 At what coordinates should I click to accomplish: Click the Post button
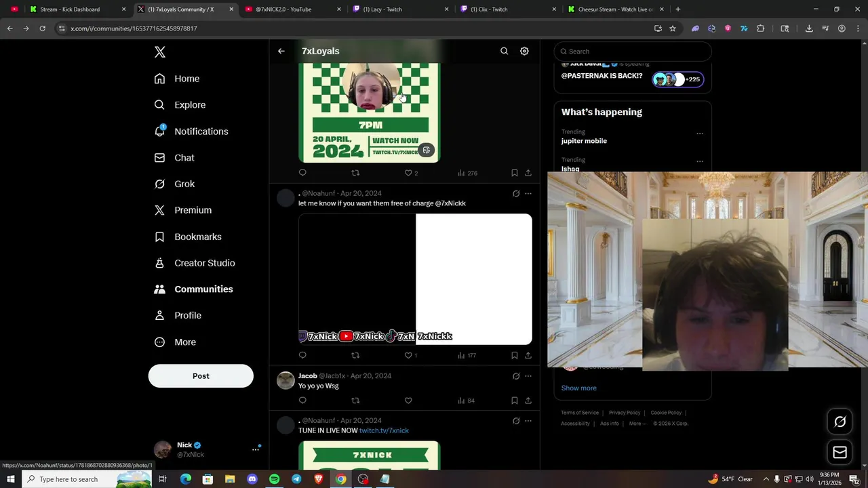(201, 376)
